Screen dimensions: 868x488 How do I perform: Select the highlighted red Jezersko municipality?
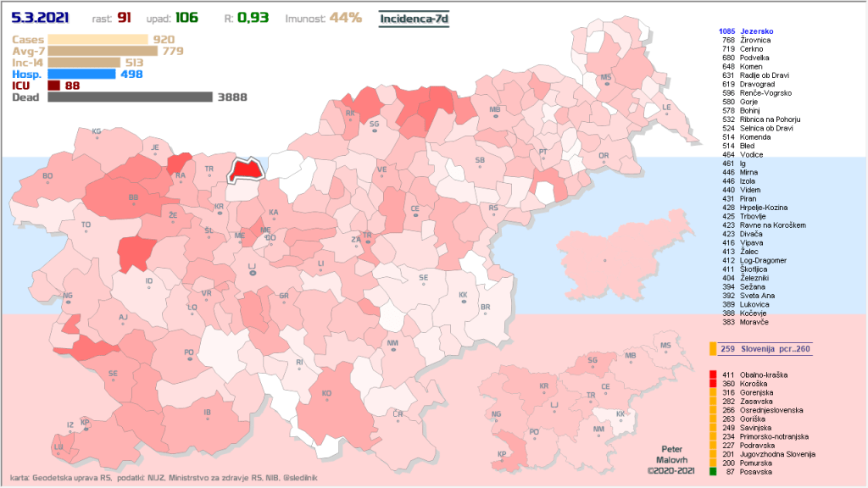point(245,169)
